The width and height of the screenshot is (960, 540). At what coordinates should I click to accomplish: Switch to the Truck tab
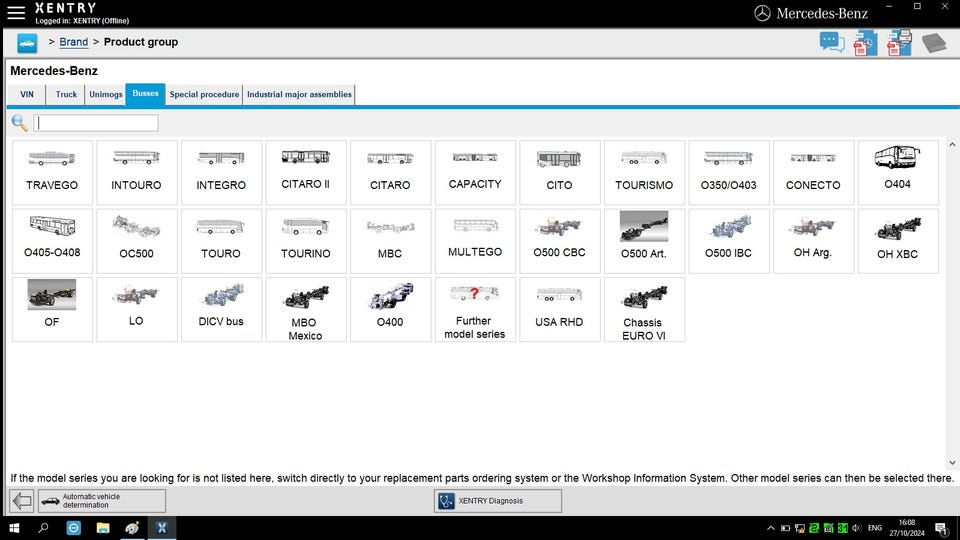click(x=66, y=94)
